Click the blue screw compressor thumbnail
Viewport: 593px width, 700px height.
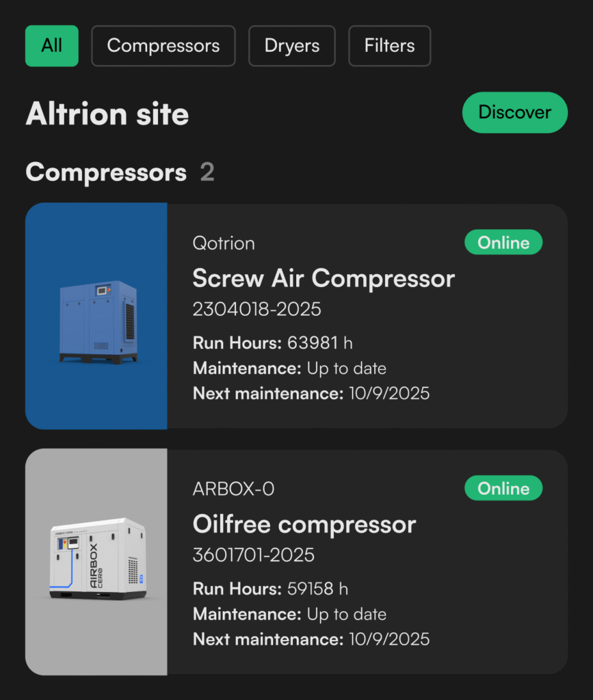click(97, 317)
